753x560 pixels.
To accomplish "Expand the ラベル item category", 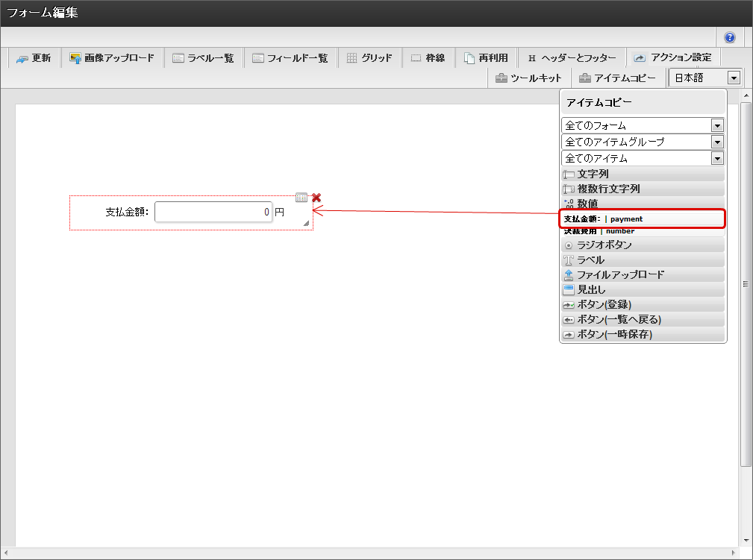I will tap(643, 259).
